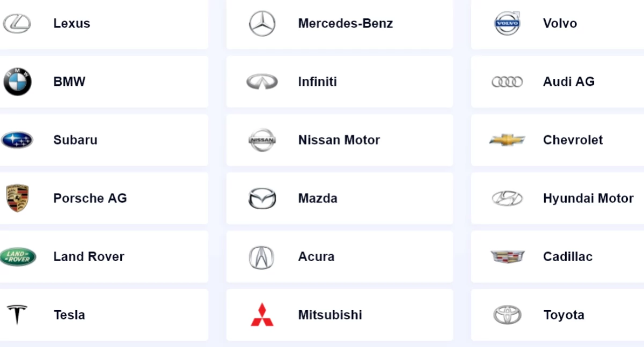Click the Toyota logo icon
The image size is (644, 347).
507,315
